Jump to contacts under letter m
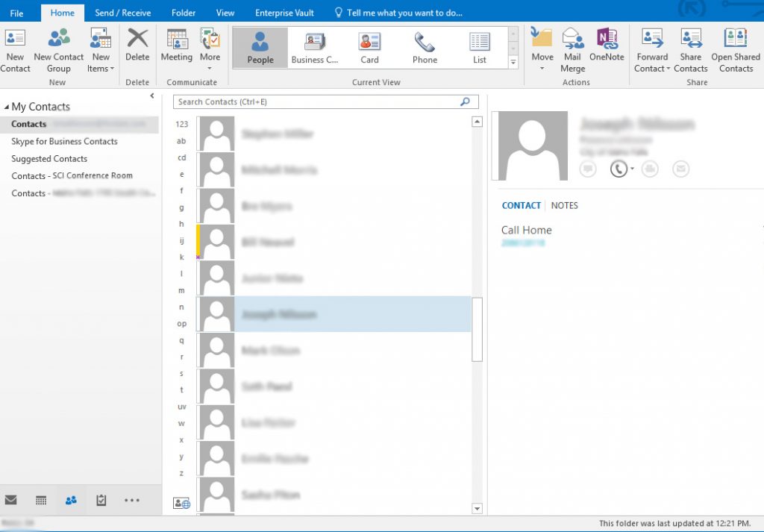This screenshot has width=764, height=532. [x=181, y=290]
